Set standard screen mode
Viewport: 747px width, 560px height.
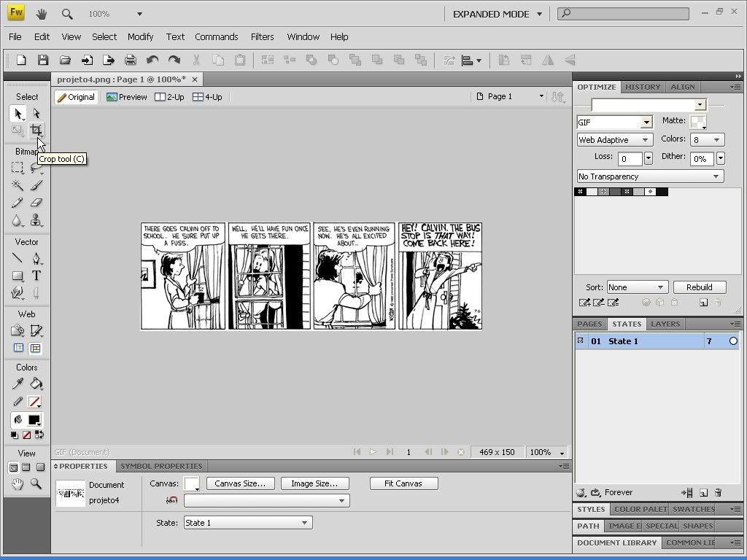pos(14,467)
